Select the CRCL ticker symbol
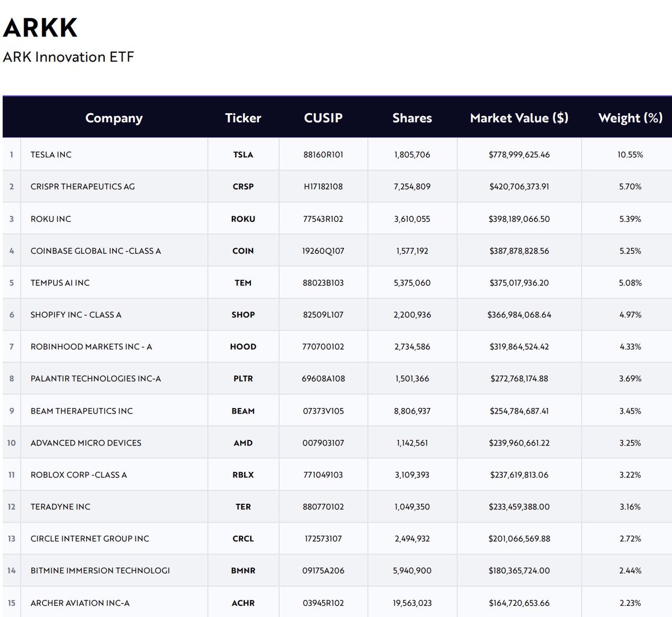Viewport: 672px width, 617px height. [x=243, y=539]
